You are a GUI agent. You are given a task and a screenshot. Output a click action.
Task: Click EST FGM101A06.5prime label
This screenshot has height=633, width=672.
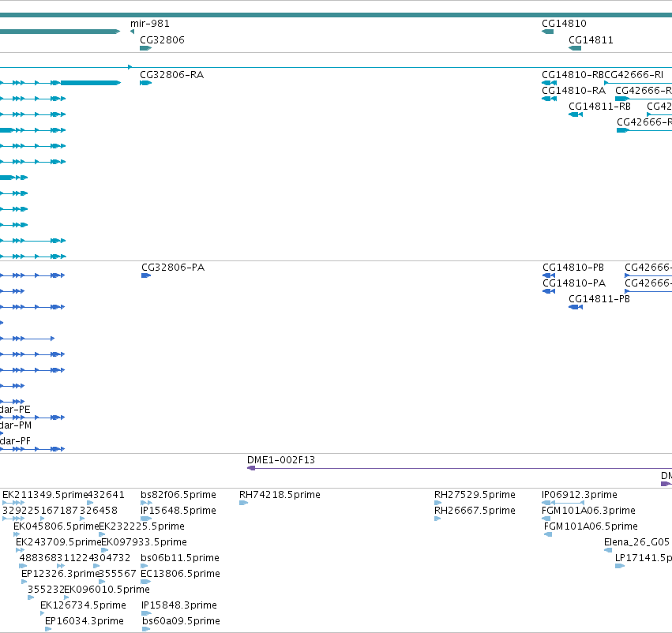click(591, 526)
